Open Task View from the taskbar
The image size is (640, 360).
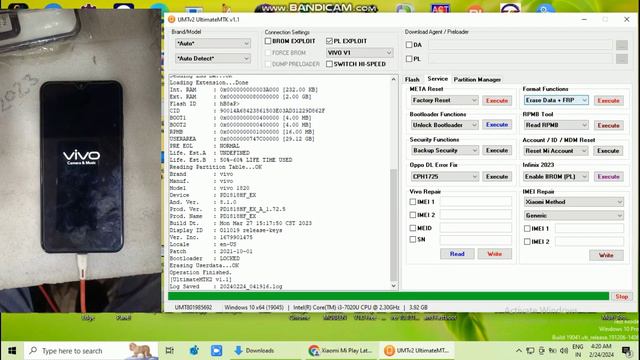(170, 351)
